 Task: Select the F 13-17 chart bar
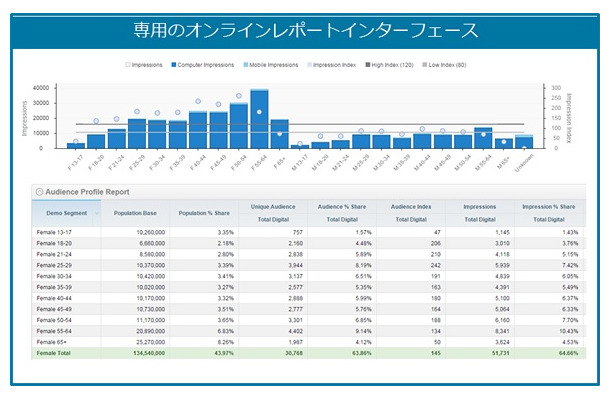76,146
